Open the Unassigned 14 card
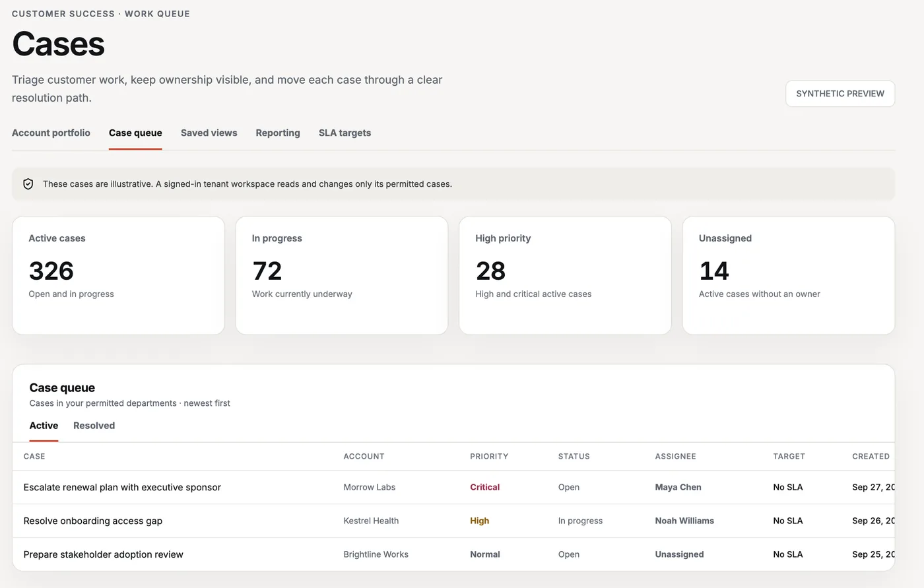Viewport: 924px width, 588px height. [x=789, y=275]
